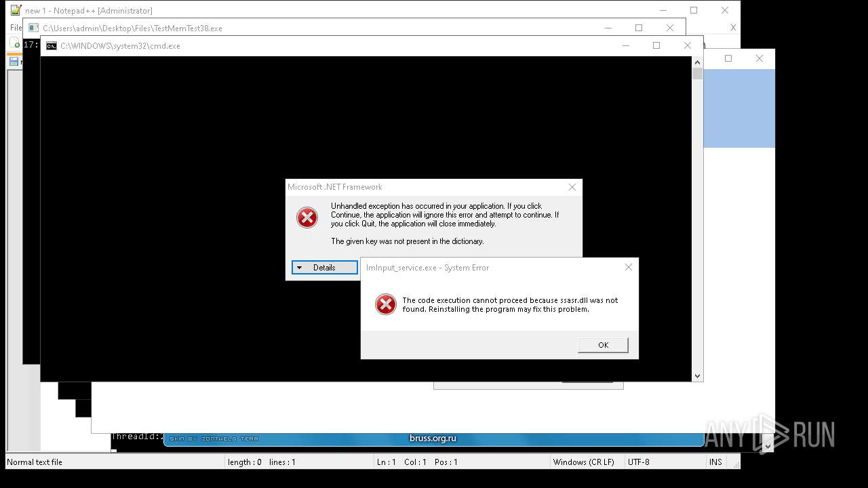Click 'Normal text file' in Notepad++ status bar
This screenshot has height=488, width=868.
(35, 462)
